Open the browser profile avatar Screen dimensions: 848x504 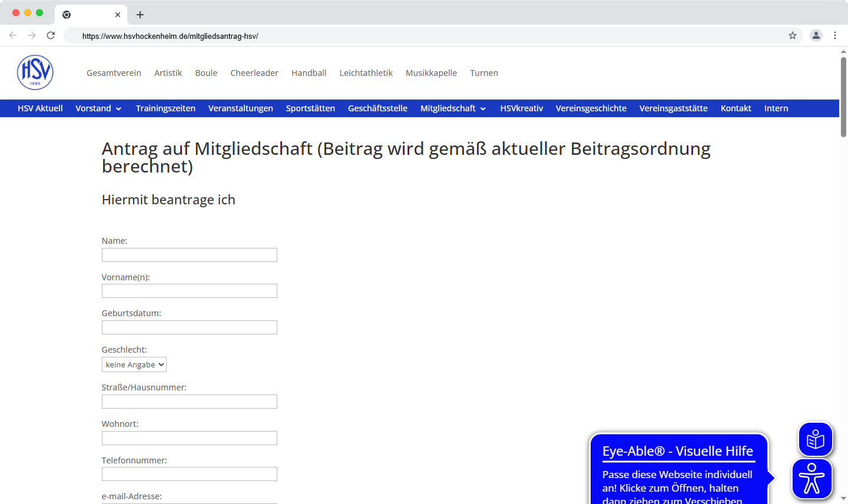click(x=816, y=35)
